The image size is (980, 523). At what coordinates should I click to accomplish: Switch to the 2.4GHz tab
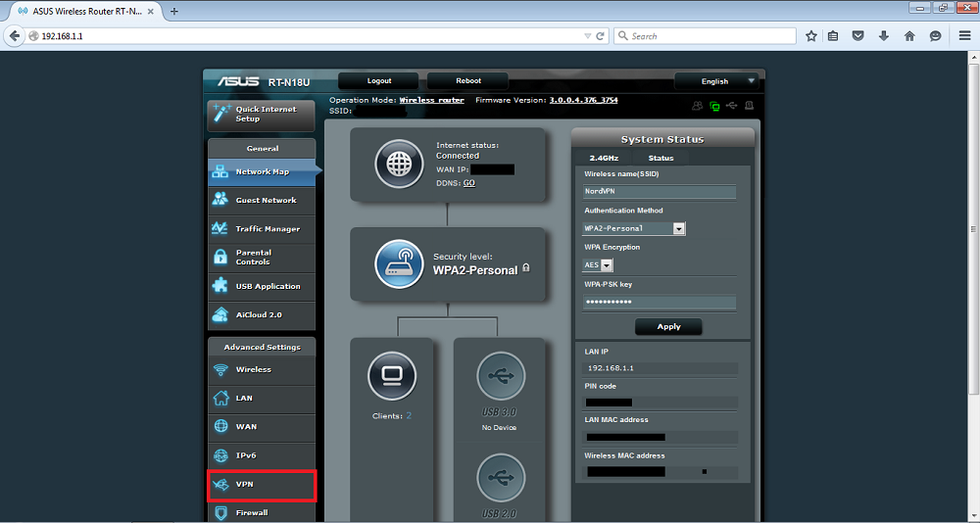604,158
